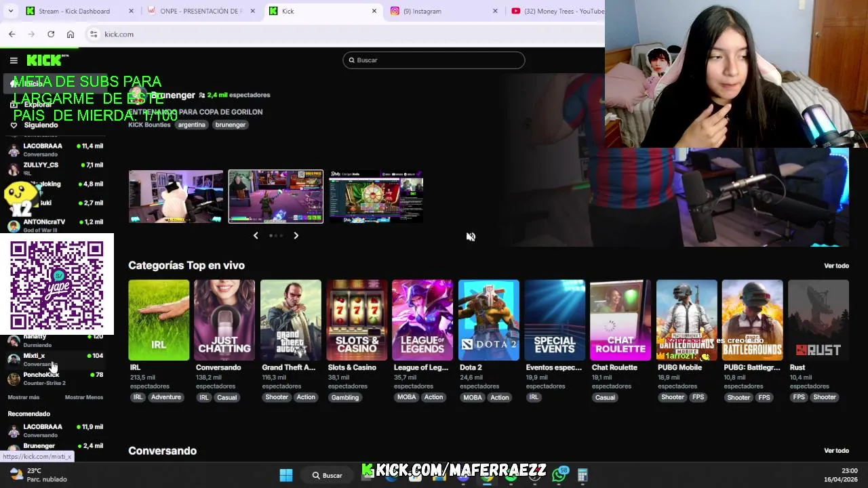The height and width of the screenshot is (488, 868).
Task: Open the Slots & Casino category
Action: [x=357, y=320]
